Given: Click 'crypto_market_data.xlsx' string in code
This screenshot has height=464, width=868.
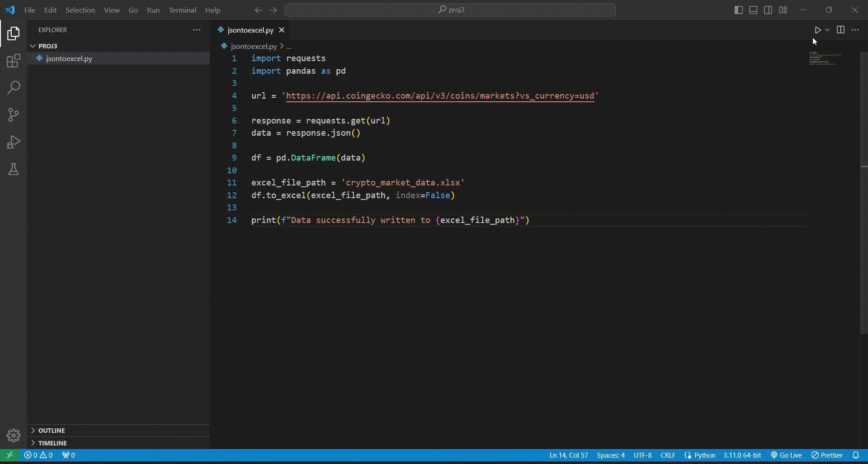Looking at the screenshot, I should (403, 183).
